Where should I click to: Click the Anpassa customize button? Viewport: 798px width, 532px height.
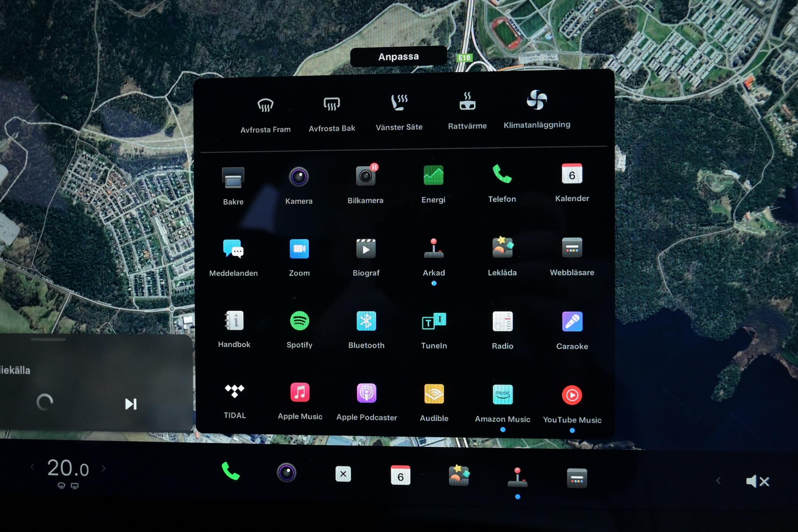point(398,57)
